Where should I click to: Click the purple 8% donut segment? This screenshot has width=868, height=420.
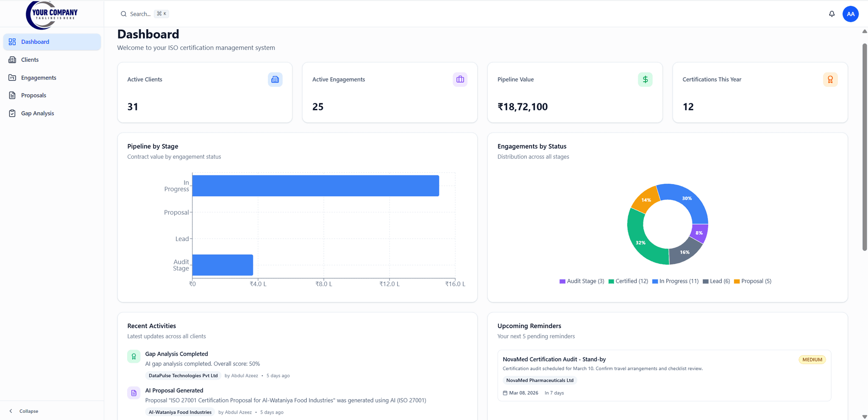699,233
